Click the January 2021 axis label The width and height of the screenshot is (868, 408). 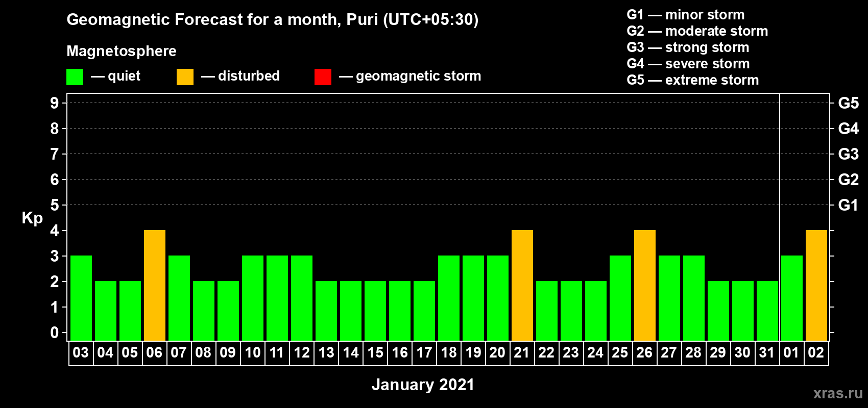click(x=423, y=385)
